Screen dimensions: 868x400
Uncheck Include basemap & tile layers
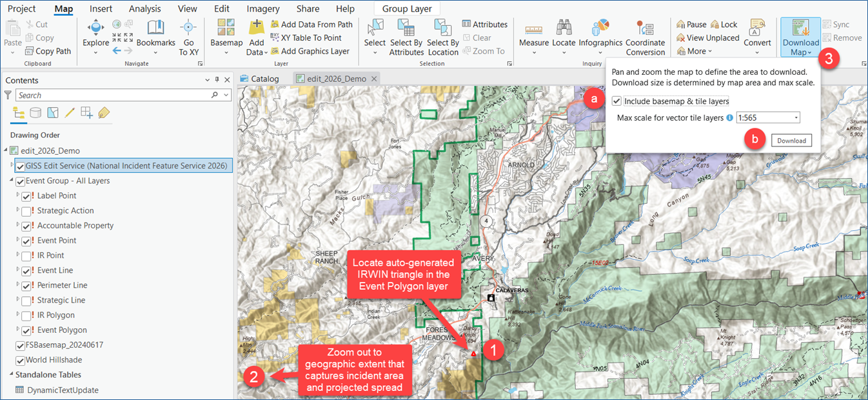(x=617, y=101)
